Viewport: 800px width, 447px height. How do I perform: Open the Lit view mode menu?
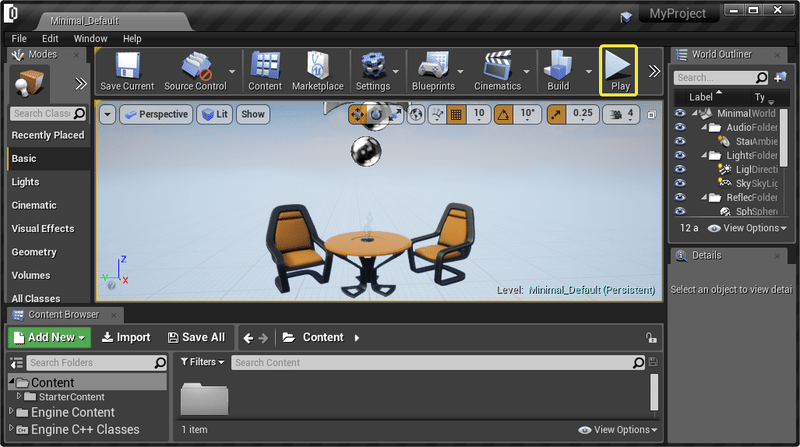pyautogui.click(x=215, y=114)
